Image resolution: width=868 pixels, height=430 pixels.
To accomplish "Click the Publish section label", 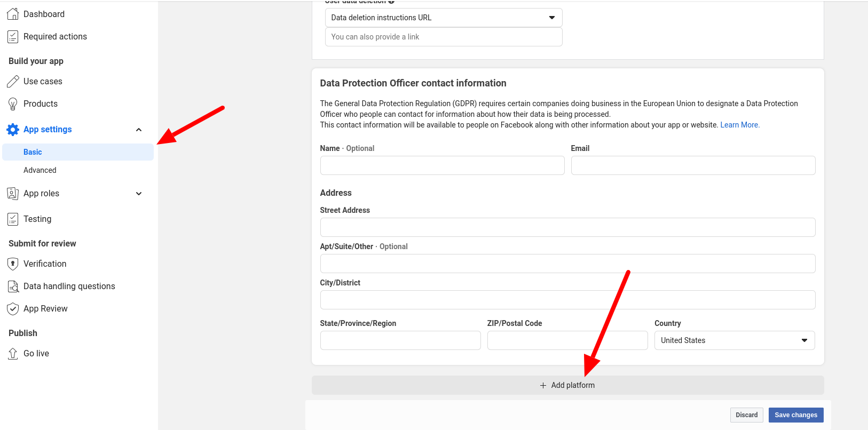I will coord(23,333).
